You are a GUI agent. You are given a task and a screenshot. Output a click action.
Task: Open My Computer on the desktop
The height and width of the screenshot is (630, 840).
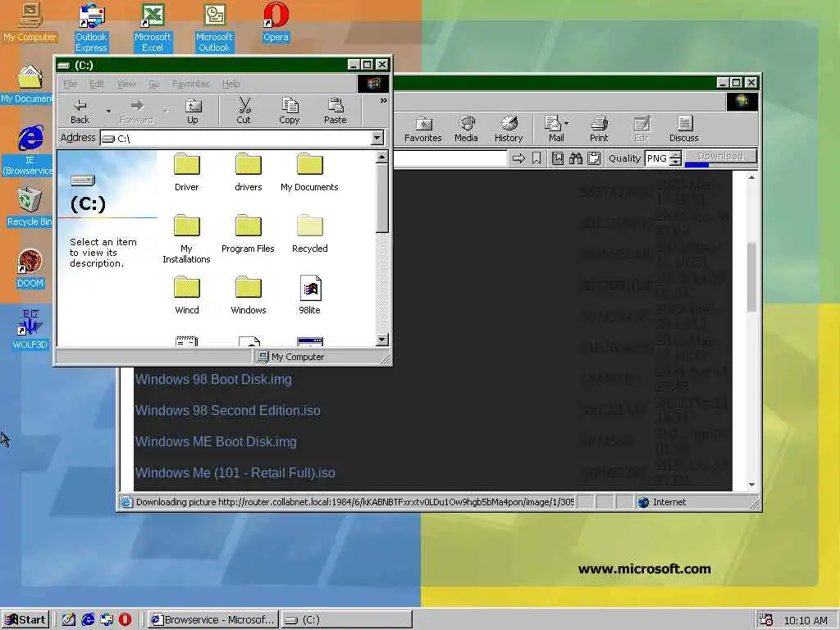[30, 22]
